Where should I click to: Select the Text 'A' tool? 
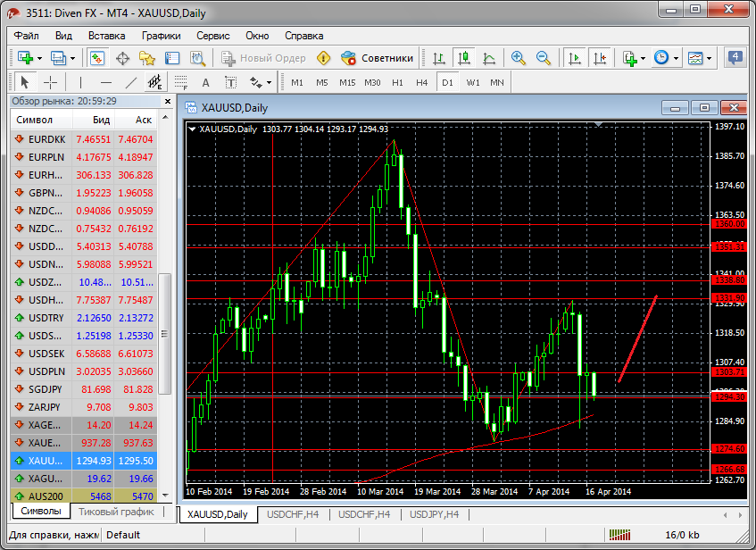point(206,83)
